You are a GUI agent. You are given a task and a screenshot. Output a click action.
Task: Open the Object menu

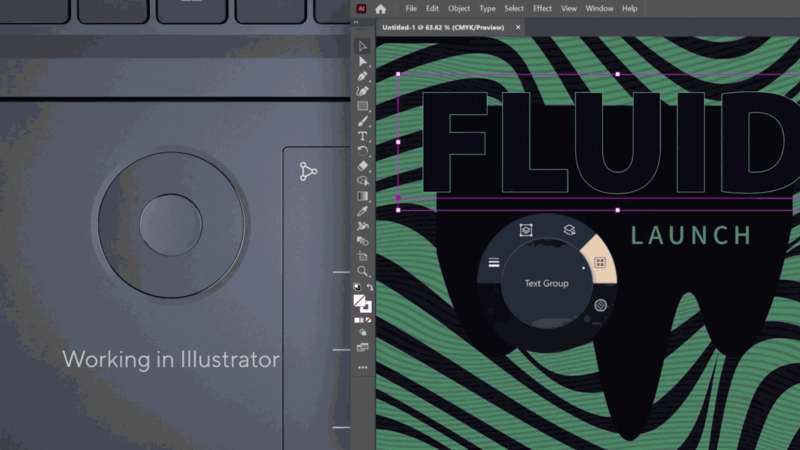(x=459, y=9)
